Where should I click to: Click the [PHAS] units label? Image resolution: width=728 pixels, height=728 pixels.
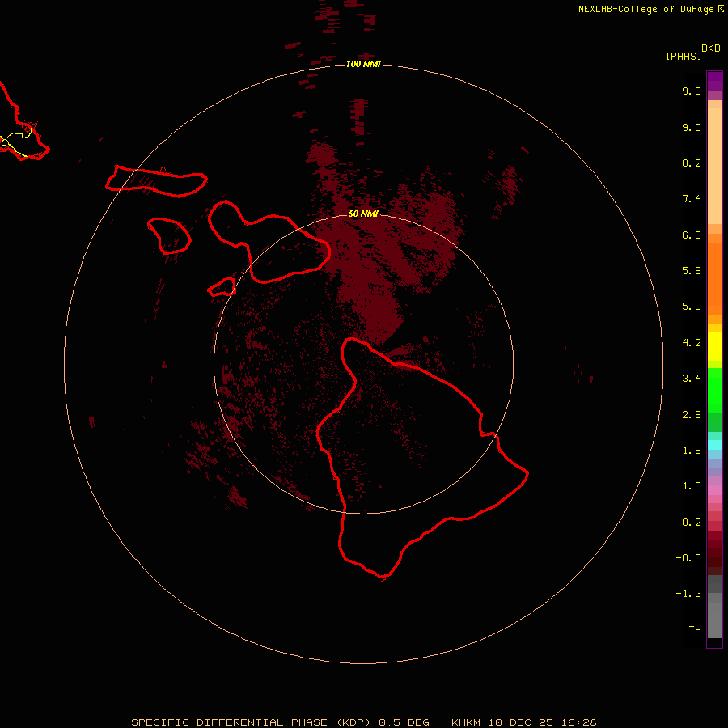(x=684, y=56)
